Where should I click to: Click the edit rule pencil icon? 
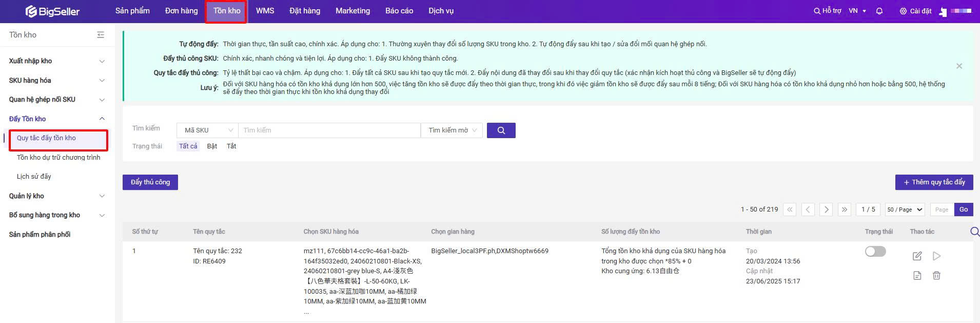click(917, 256)
